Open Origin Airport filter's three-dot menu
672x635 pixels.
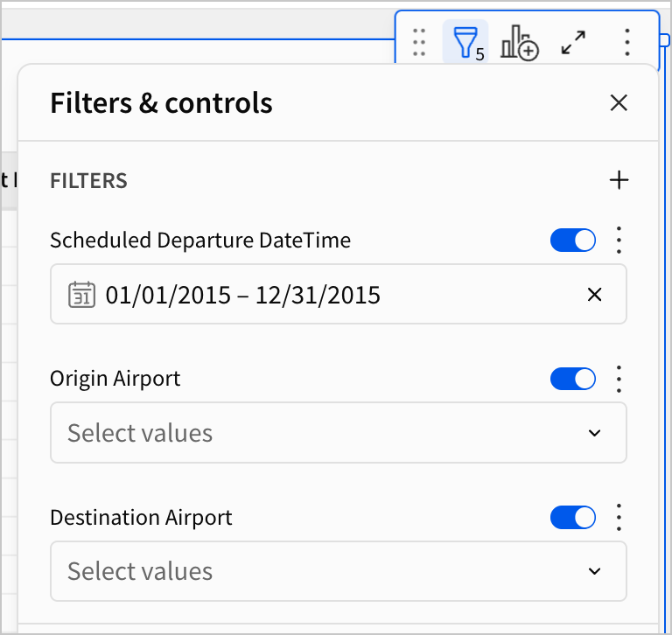[x=619, y=379]
